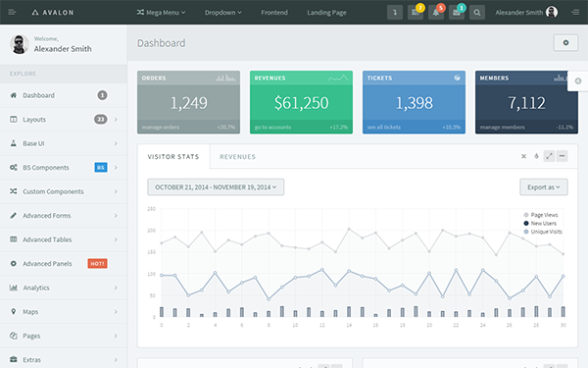Open the date range October-November picker
588x368 pixels.
point(216,187)
